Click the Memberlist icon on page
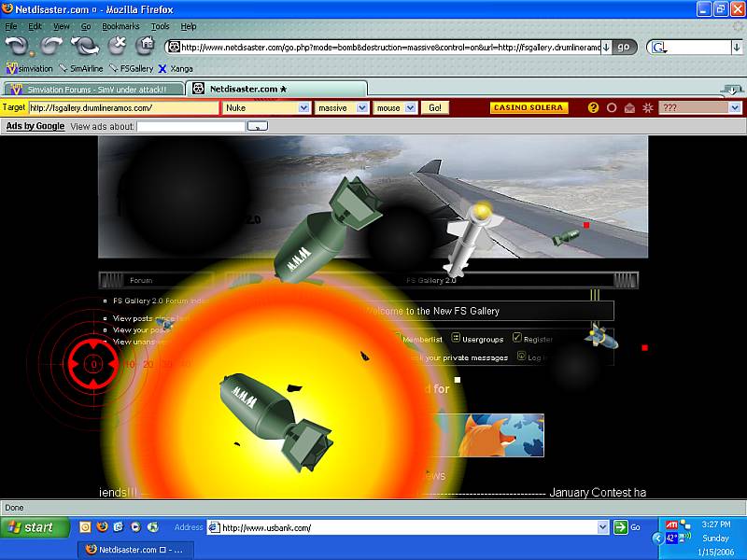 coord(398,338)
